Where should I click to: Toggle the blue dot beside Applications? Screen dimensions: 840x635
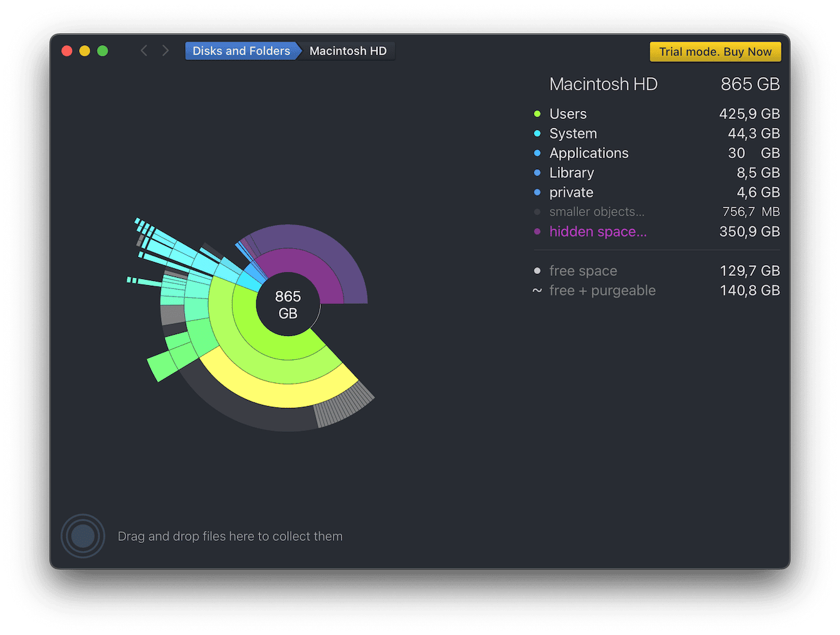[537, 153]
